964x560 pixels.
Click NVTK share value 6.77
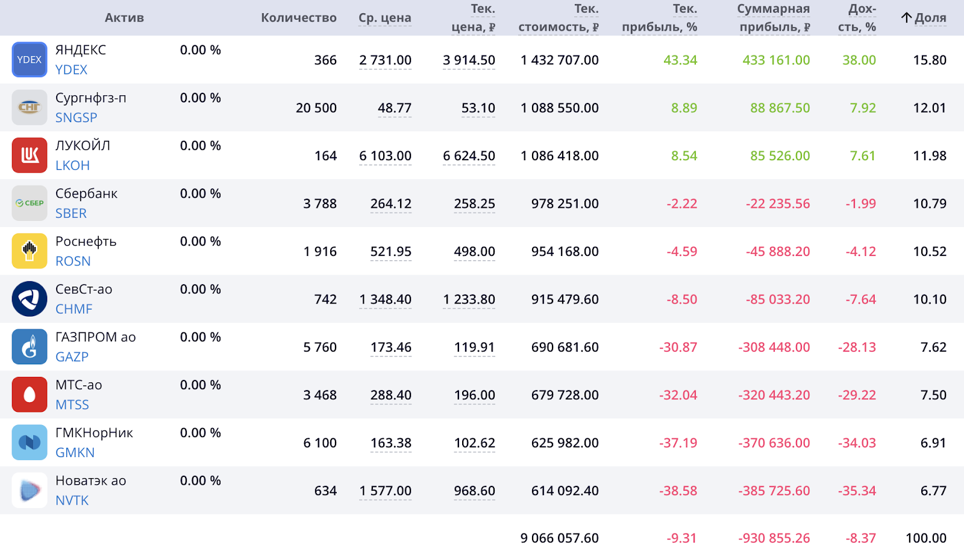(933, 491)
